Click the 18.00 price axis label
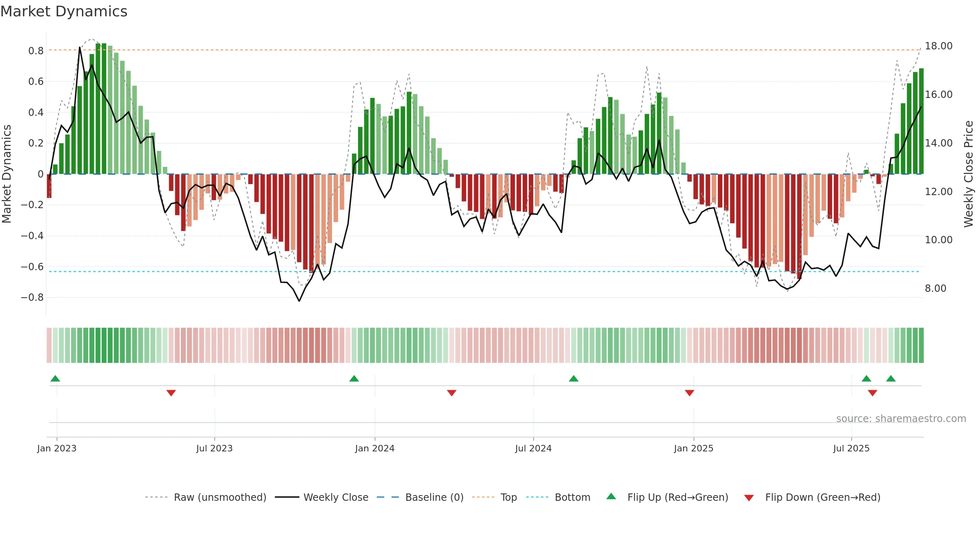 pyautogui.click(x=939, y=46)
